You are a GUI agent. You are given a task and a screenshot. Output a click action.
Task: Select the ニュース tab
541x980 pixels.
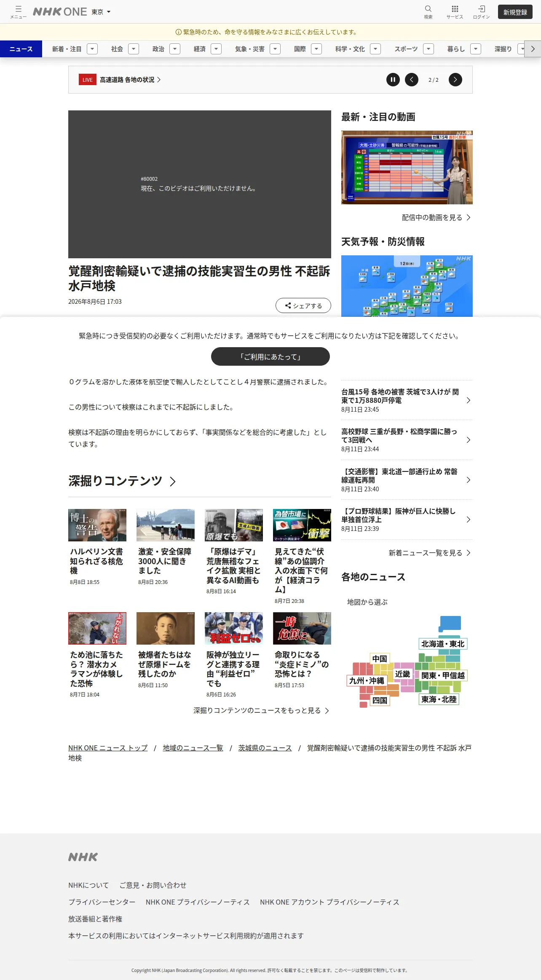[21, 49]
